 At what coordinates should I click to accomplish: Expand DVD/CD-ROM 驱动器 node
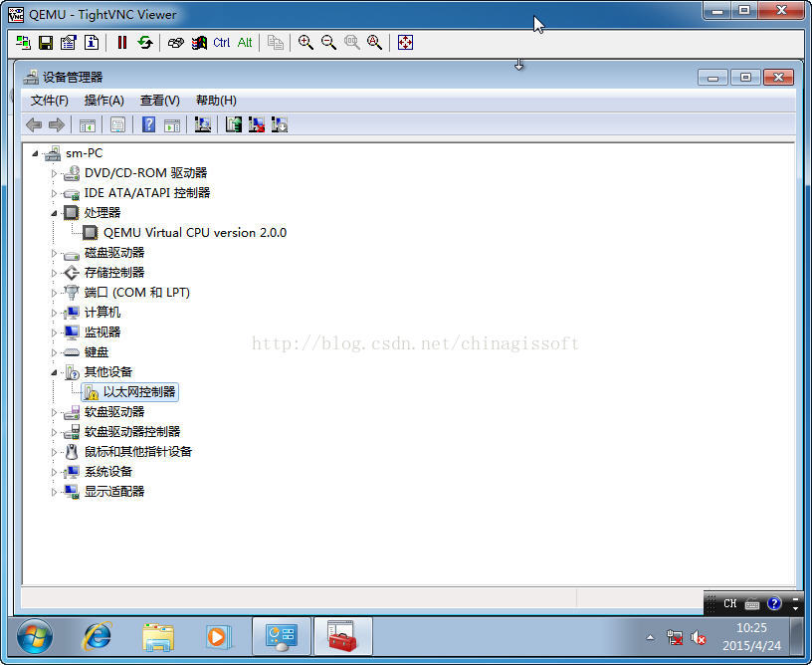tap(54, 173)
